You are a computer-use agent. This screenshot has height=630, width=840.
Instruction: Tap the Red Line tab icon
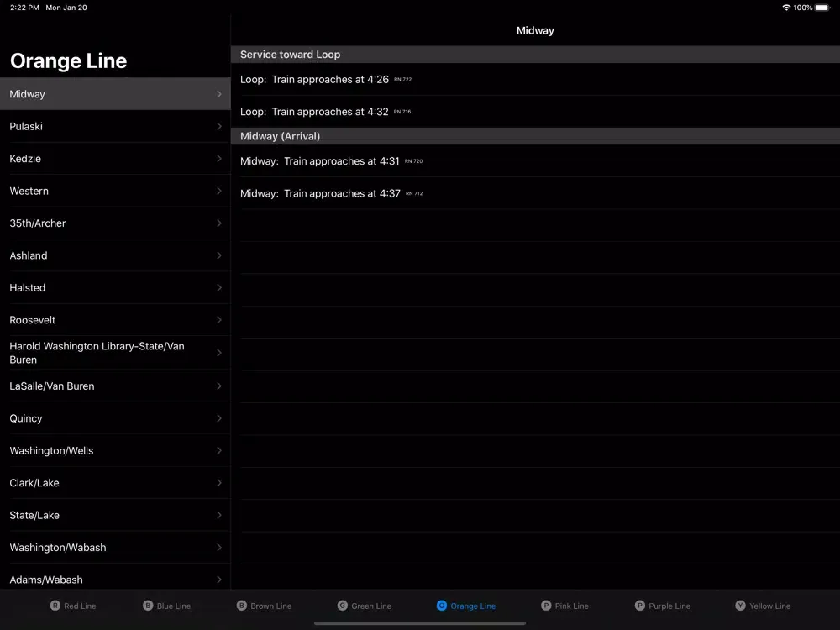point(55,606)
